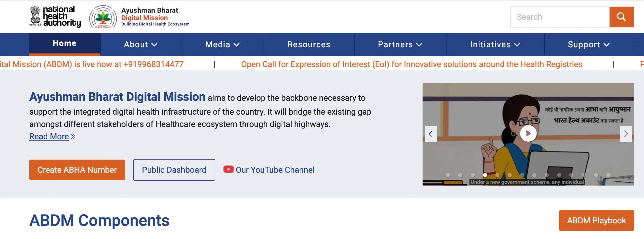Screen dimensions: 644x239
Task: Open the ABDM Playbook button
Action: point(596,220)
